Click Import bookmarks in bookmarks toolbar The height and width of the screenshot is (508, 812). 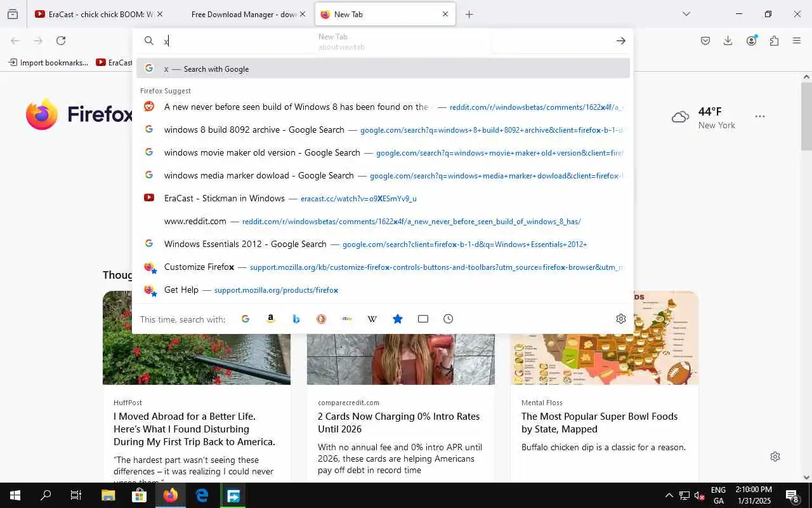tap(48, 62)
